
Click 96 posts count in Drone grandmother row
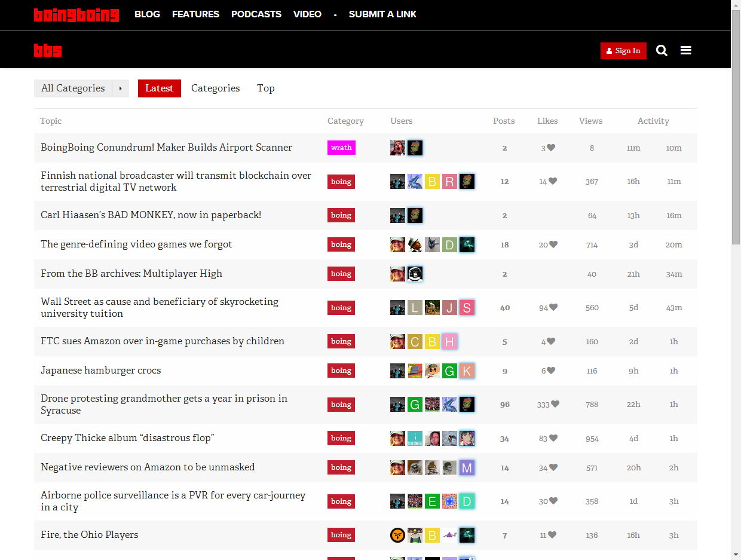pos(505,405)
